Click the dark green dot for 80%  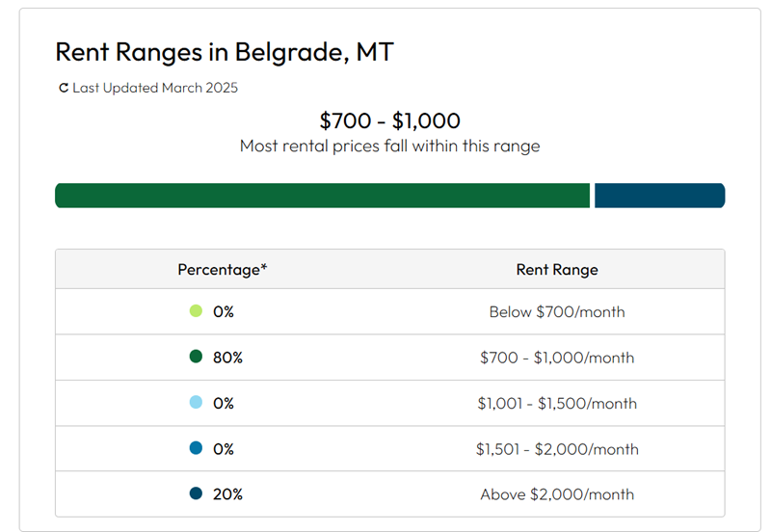coord(196,357)
